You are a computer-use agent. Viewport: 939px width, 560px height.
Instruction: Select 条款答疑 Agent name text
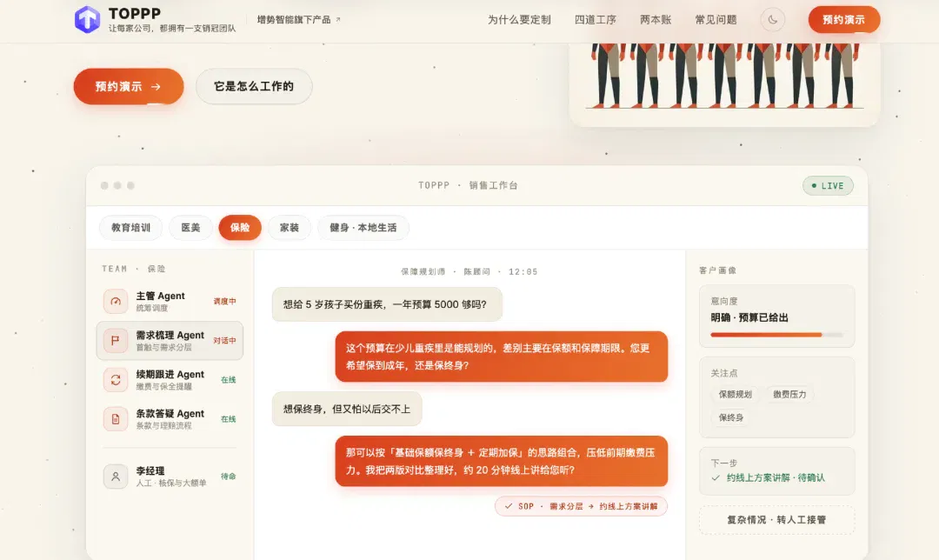pos(170,413)
